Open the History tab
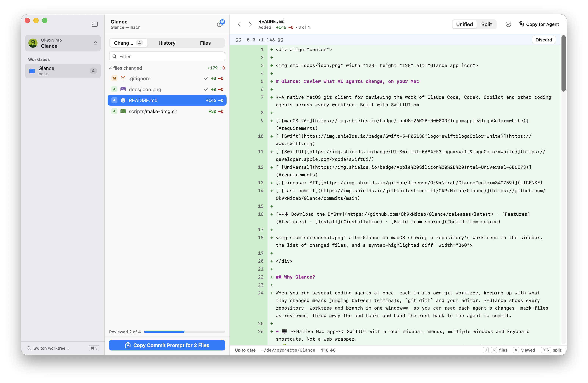The width and height of the screenshot is (588, 383). pos(167,43)
